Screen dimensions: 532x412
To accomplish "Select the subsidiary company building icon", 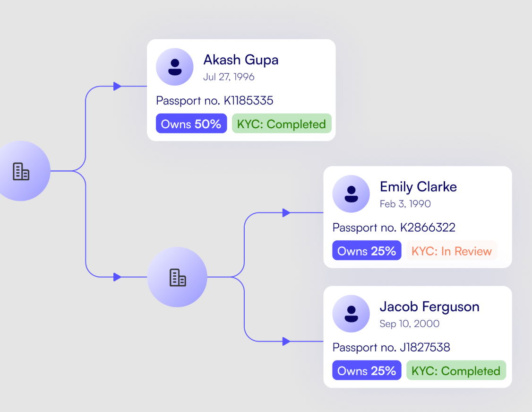I will [178, 277].
